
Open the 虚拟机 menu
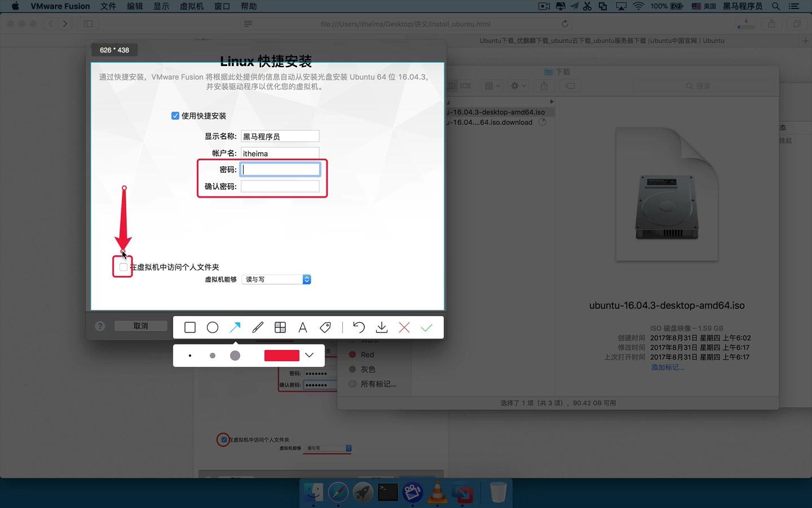click(x=192, y=6)
